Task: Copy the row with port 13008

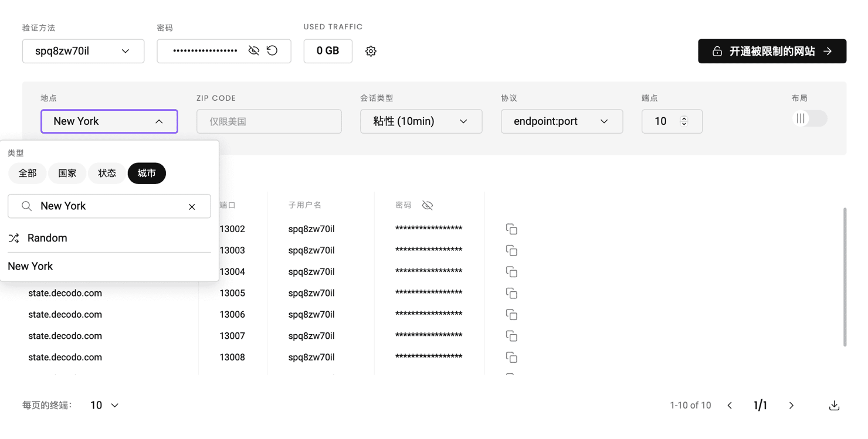Action: tap(511, 358)
